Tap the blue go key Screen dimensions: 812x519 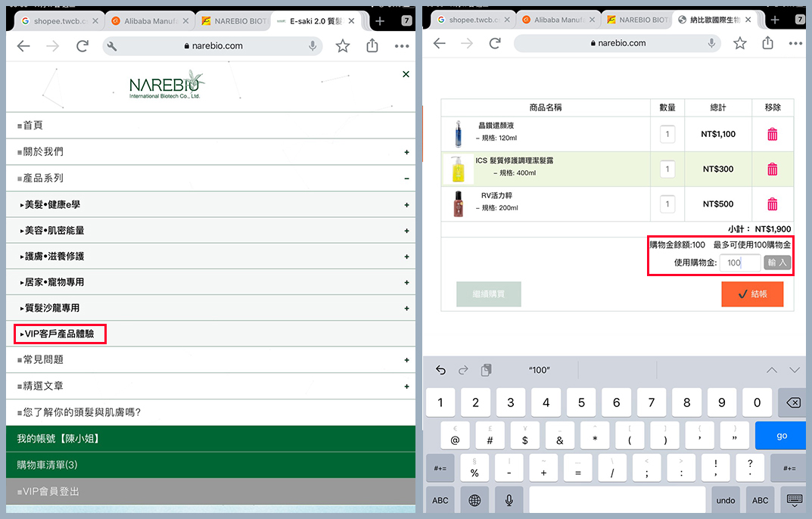pyautogui.click(x=781, y=436)
